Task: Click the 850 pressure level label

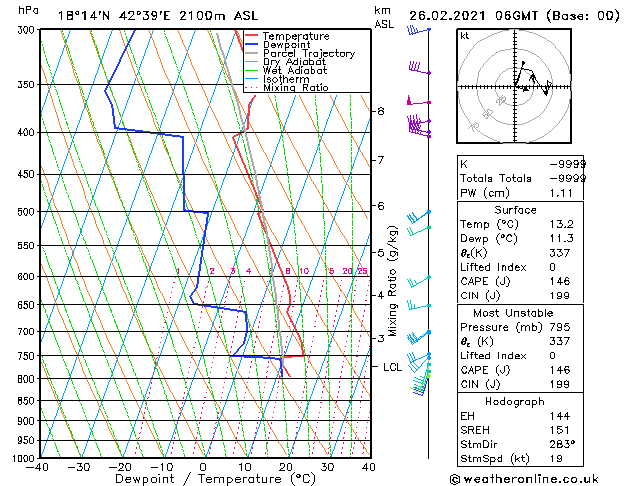Action: pyautogui.click(x=28, y=400)
